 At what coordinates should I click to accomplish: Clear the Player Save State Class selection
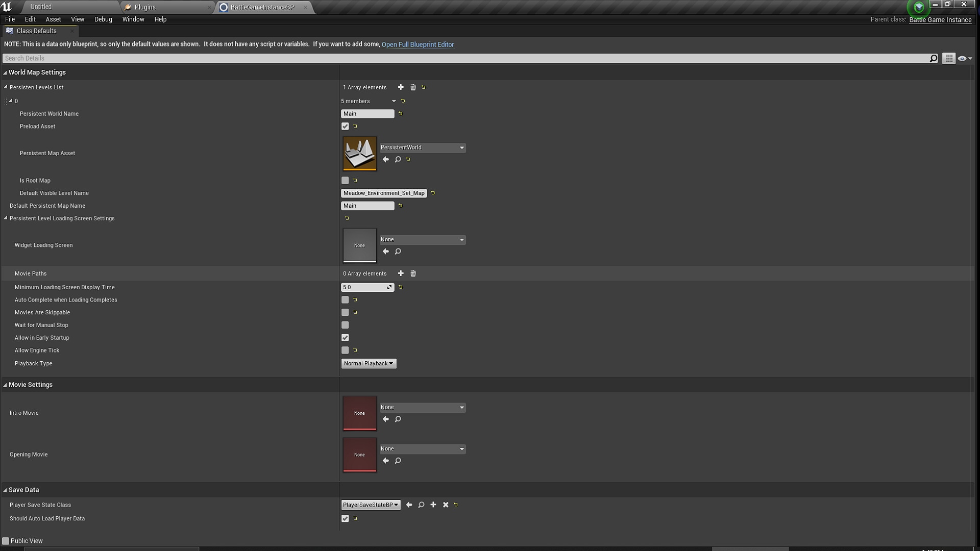[445, 505]
